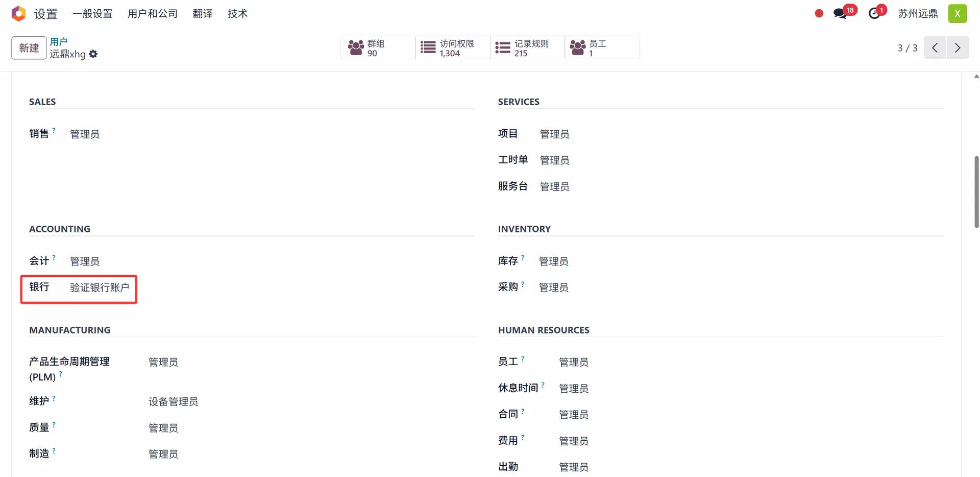Open the activities clock icon
The width and height of the screenshot is (980, 477).
coord(874,14)
